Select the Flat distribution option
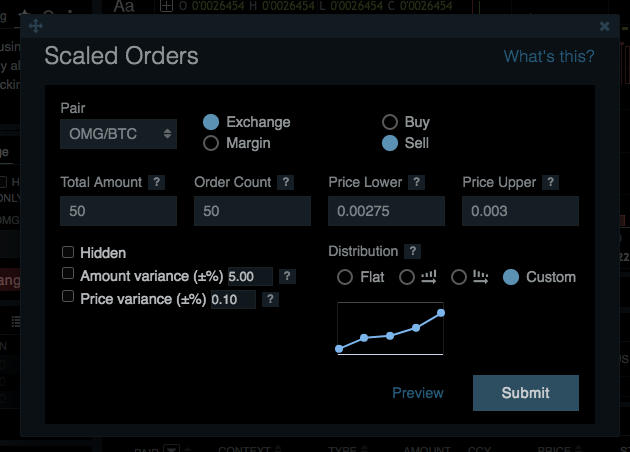Image resolution: width=630 pixels, height=452 pixels. click(x=345, y=277)
